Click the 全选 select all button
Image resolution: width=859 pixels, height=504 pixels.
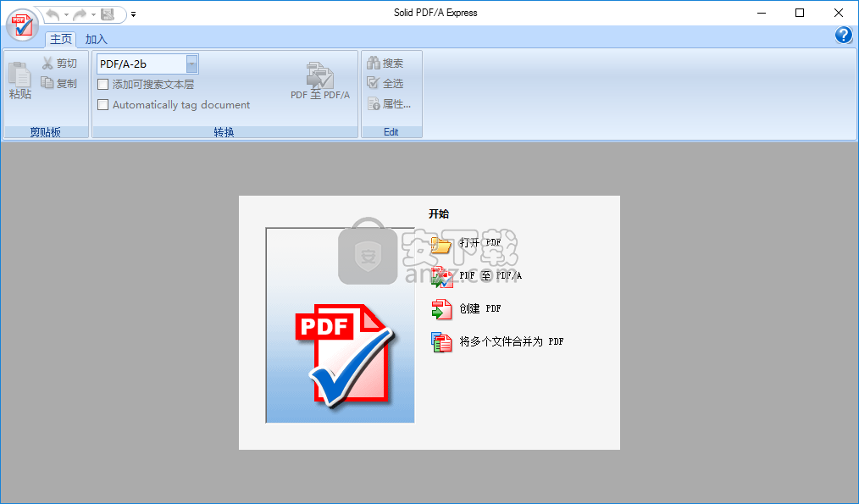click(x=385, y=83)
